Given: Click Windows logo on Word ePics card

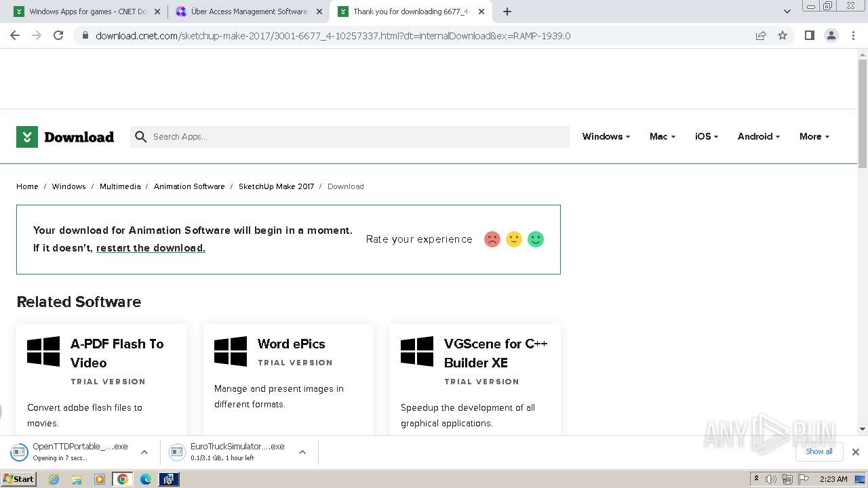Looking at the screenshot, I should click(231, 352).
